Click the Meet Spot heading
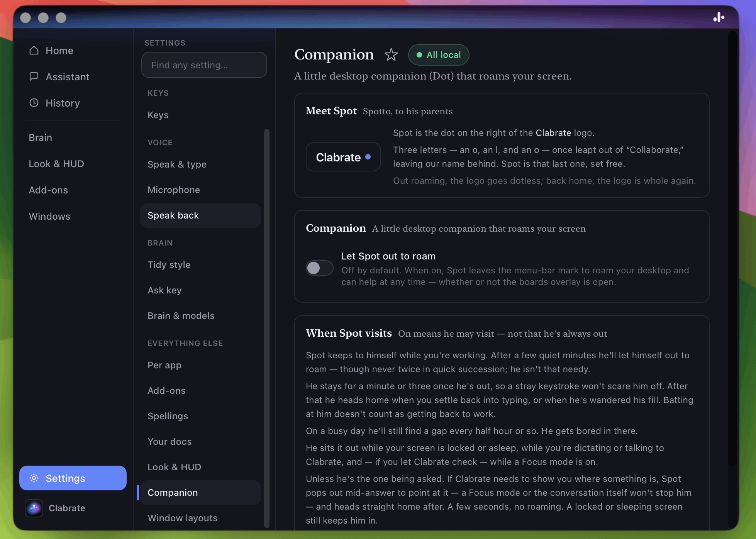Viewport: 756px width, 539px height. pyautogui.click(x=331, y=111)
